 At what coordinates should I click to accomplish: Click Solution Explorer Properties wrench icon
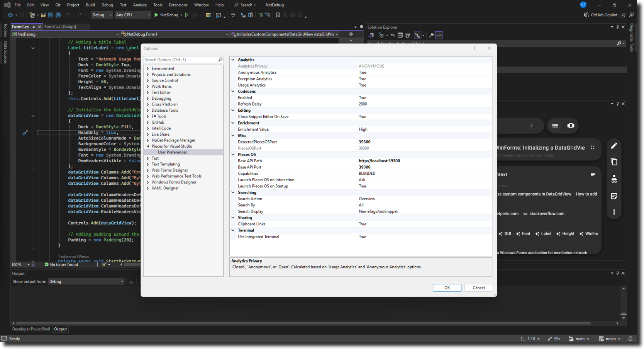pyautogui.click(x=432, y=35)
